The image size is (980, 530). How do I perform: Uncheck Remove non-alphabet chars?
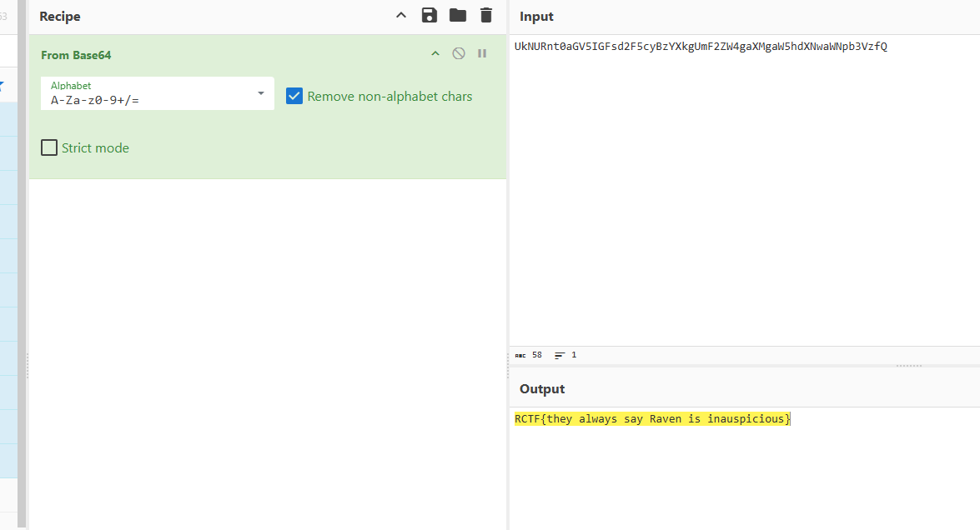[x=294, y=97]
